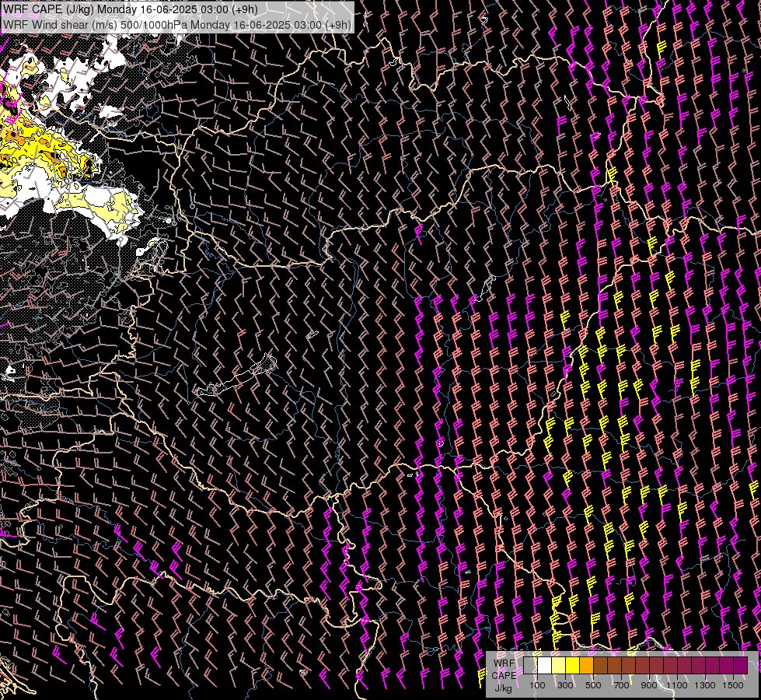Click the word CAPE in the legend
Image resolution: width=761 pixels, height=700 pixels.
coord(504,676)
